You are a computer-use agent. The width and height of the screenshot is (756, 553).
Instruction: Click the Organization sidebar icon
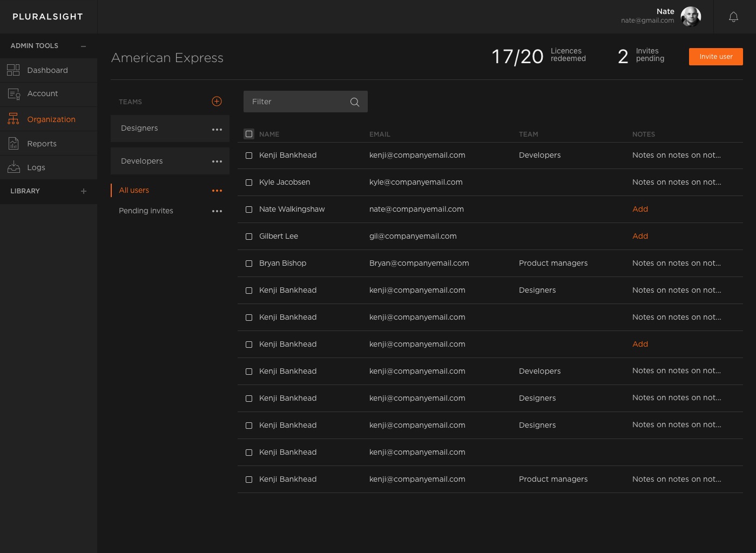click(13, 119)
